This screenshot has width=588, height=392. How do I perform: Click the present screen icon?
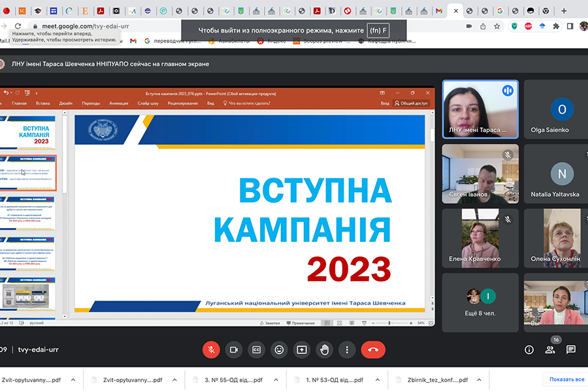(301, 350)
